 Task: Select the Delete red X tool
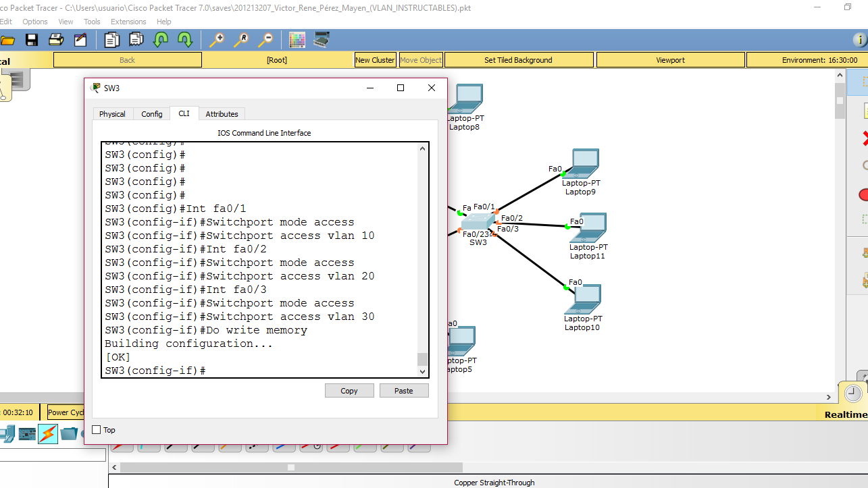864,139
